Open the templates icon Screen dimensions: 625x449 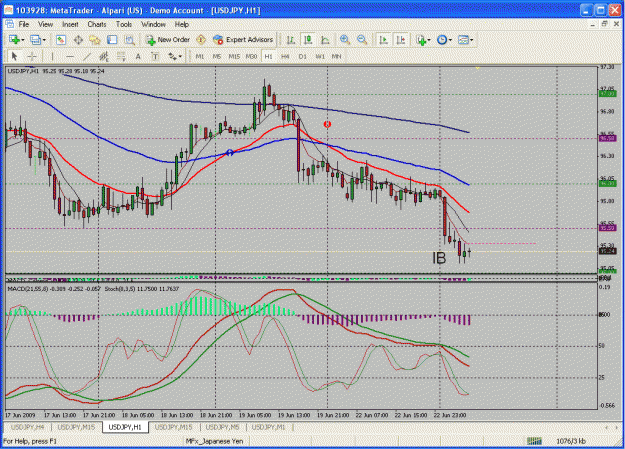[x=463, y=40]
